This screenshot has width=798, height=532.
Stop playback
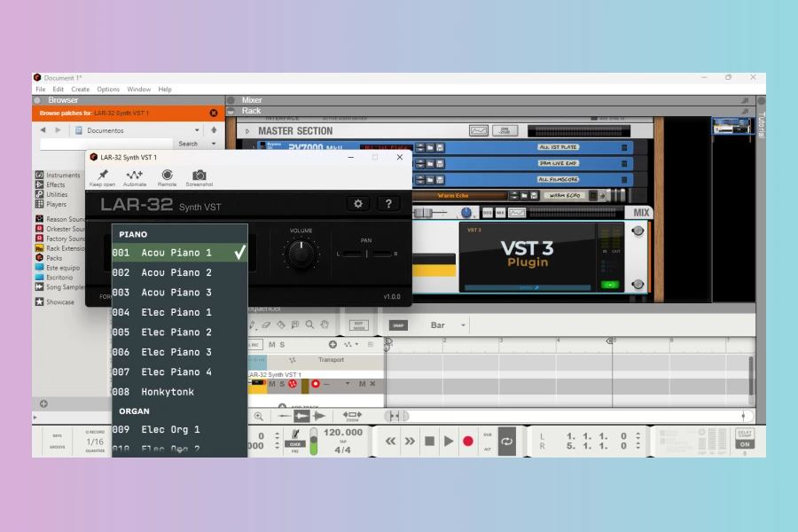pyautogui.click(x=429, y=442)
